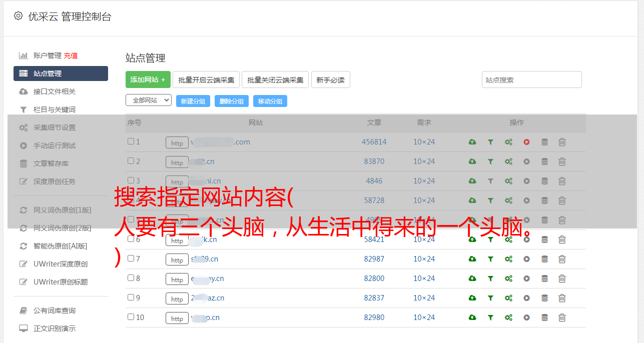
Task: Click the green 添加网站 + button
Action: (x=148, y=79)
